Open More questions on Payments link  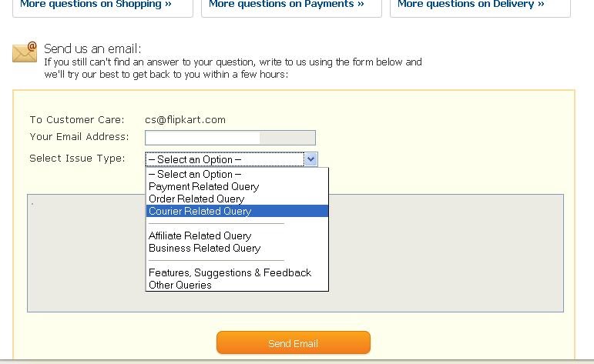pos(286,5)
